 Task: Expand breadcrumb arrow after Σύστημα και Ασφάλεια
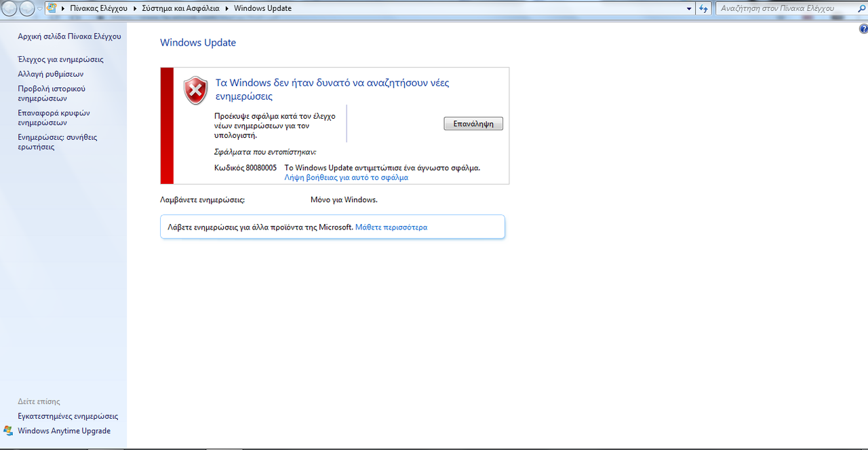(x=226, y=9)
